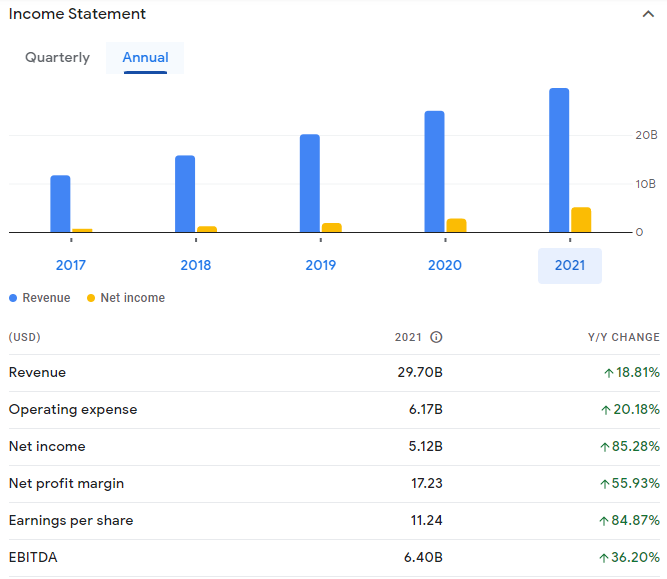Click the 2021 blue revenue bar
This screenshot has width=667, height=579.
(x=559, y=160)
